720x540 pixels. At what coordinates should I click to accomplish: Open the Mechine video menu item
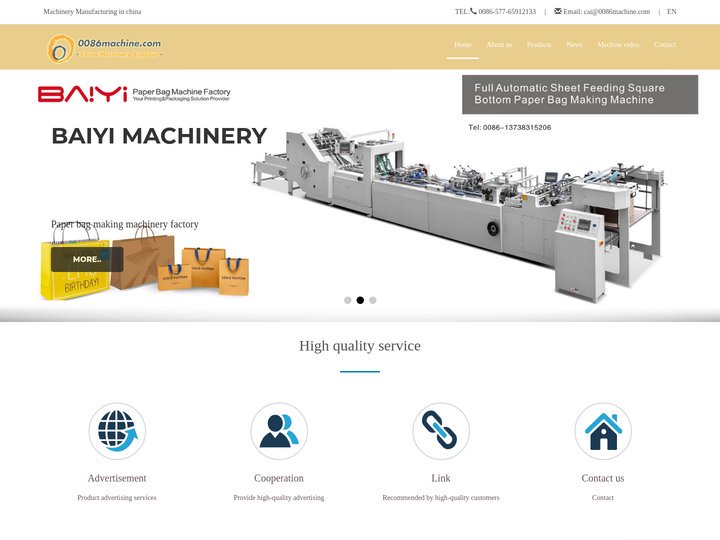tap(618, 45)
